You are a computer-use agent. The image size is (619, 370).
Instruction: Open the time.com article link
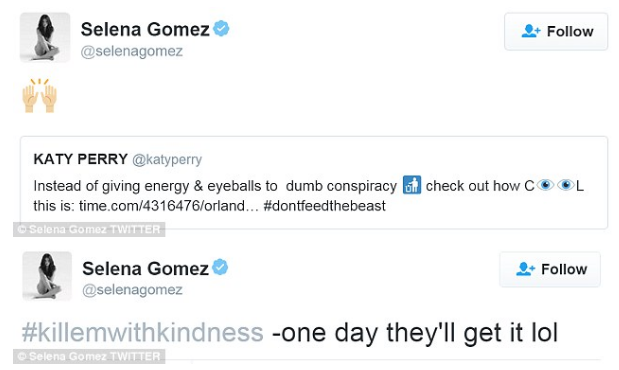point(169,206)
